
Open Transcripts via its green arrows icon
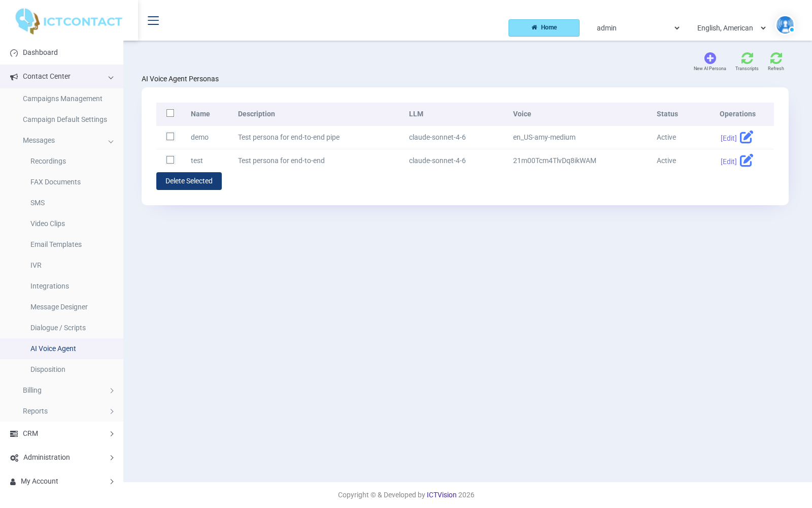pyautogui.click(x=747, y=58)
